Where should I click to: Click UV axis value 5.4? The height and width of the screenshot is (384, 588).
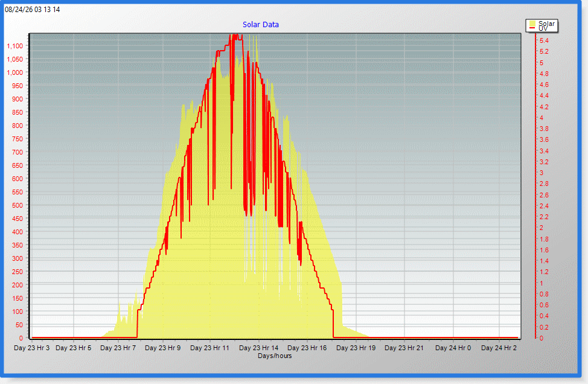click(544, 40)
